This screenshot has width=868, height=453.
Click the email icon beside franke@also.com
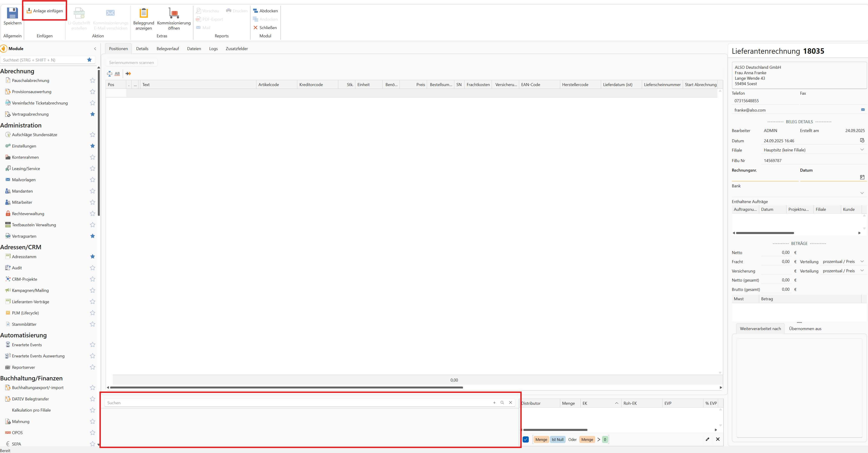click(x=863, y=110)
